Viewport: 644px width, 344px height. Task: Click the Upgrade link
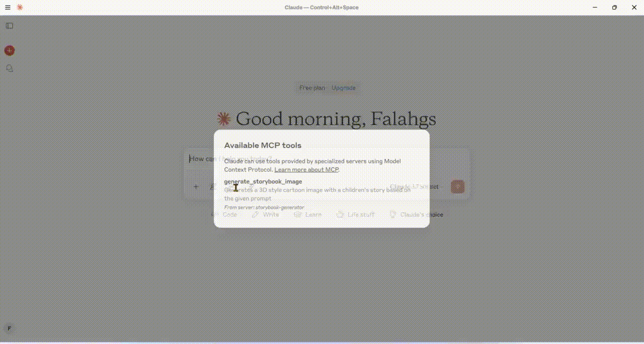[344, 88]
